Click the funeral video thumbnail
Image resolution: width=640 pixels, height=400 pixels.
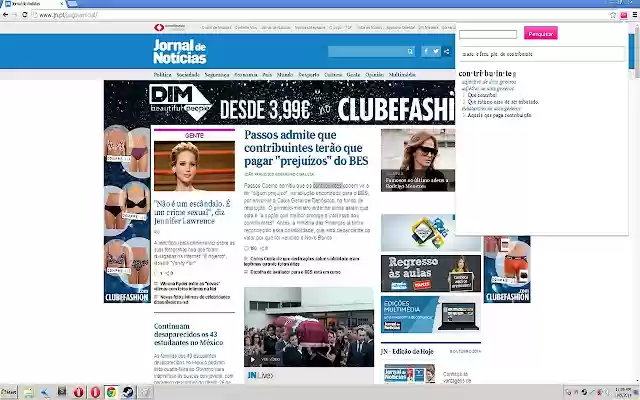(x=309, y=327)
